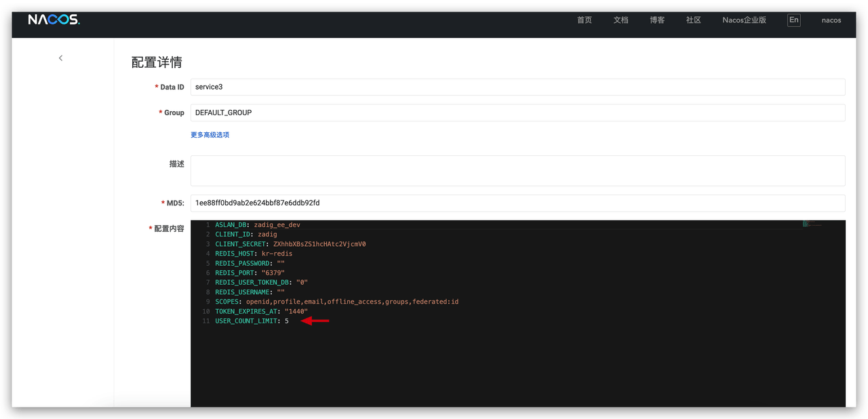Viewport: 868px width, 419px height.
Task: Click the CLIENT_SECRET line in editor
Action: (x=290, y=244)
